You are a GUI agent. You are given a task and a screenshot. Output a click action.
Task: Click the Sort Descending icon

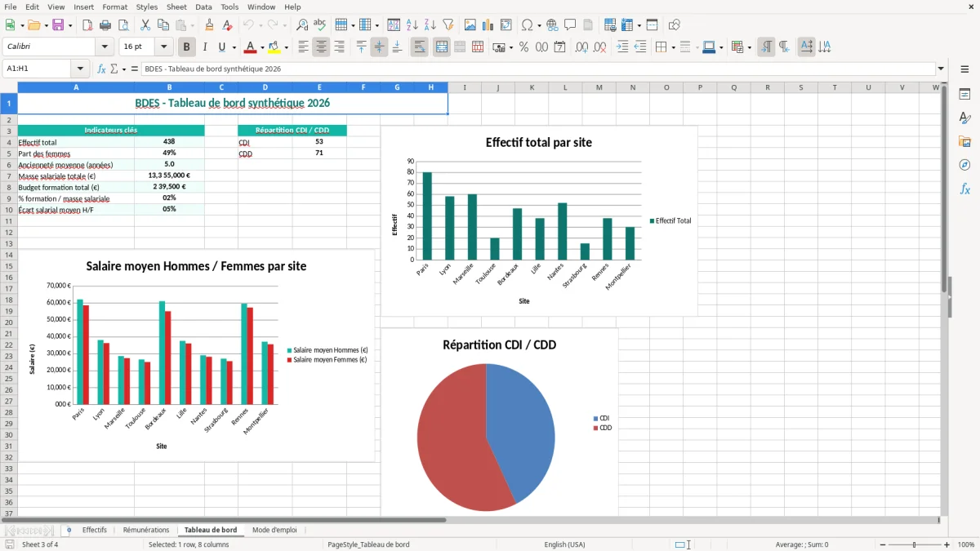430,25
